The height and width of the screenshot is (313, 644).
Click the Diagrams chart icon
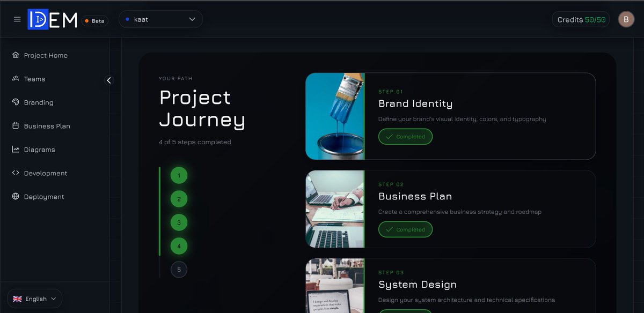[x=16, y=150]
